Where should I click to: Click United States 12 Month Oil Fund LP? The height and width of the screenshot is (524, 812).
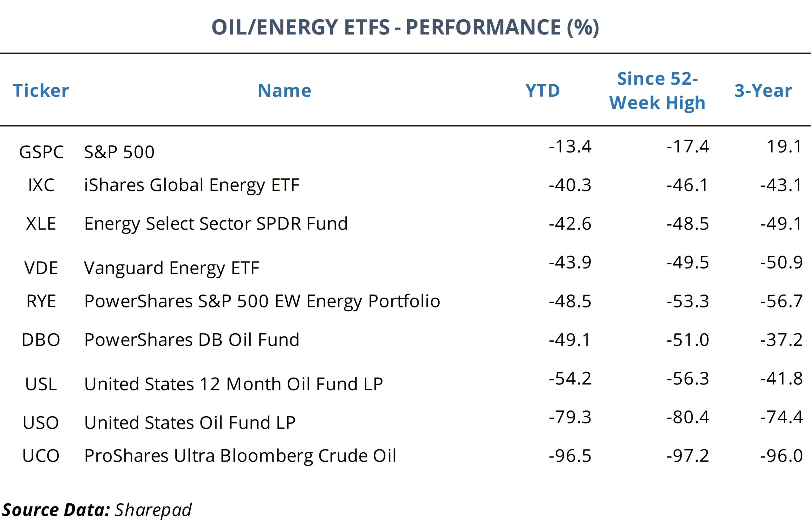(x=233, y=384)
